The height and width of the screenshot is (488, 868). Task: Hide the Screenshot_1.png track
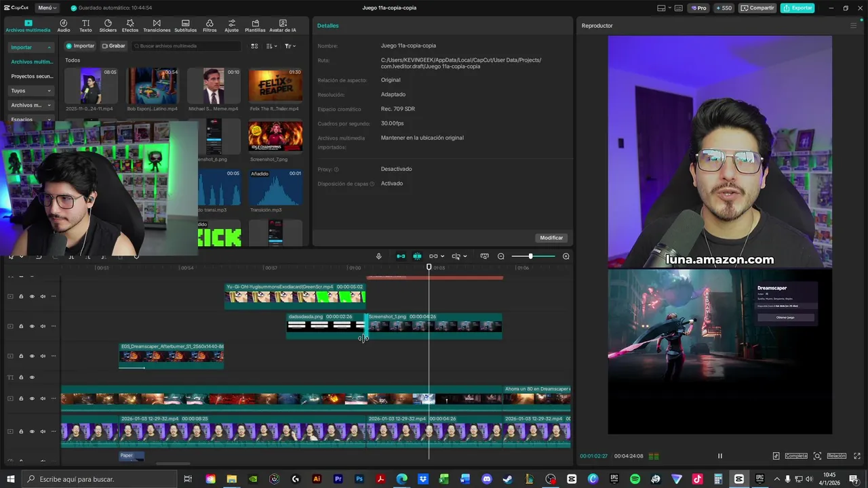[32, 326]
